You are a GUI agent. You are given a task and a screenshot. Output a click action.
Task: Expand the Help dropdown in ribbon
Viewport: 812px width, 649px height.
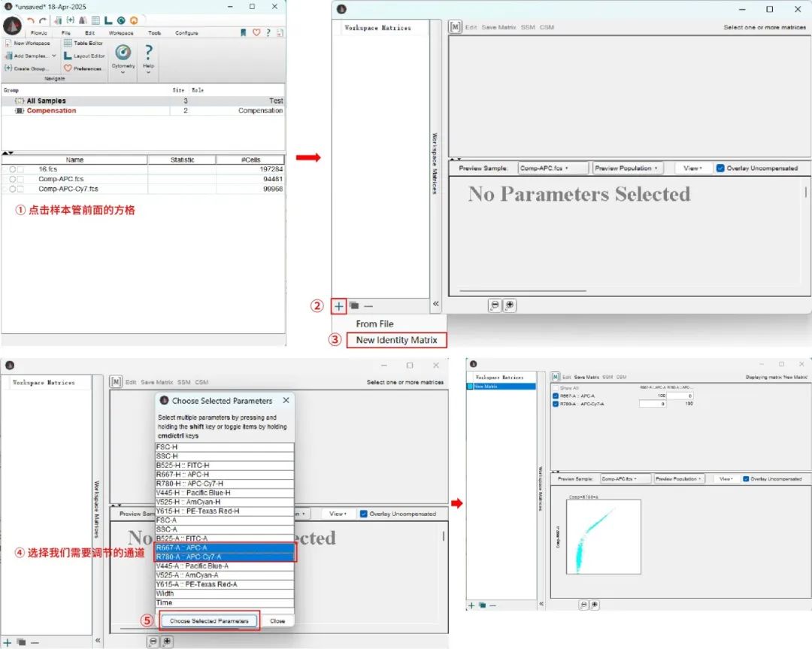click(x=149, y=73)
